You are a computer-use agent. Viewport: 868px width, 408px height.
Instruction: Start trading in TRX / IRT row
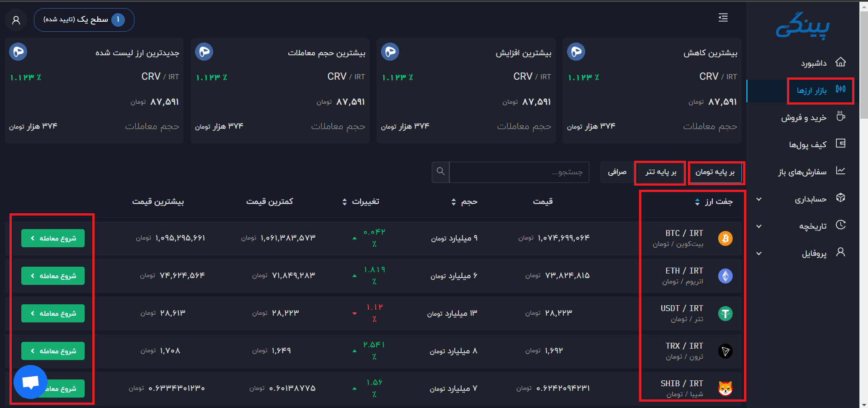[53, 351]
